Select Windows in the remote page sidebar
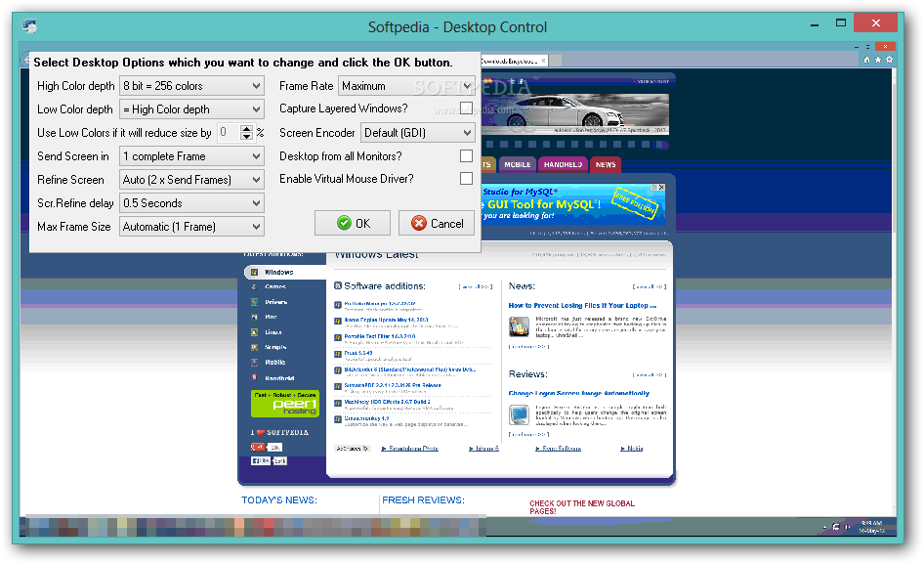 click(x=278, y=272)
